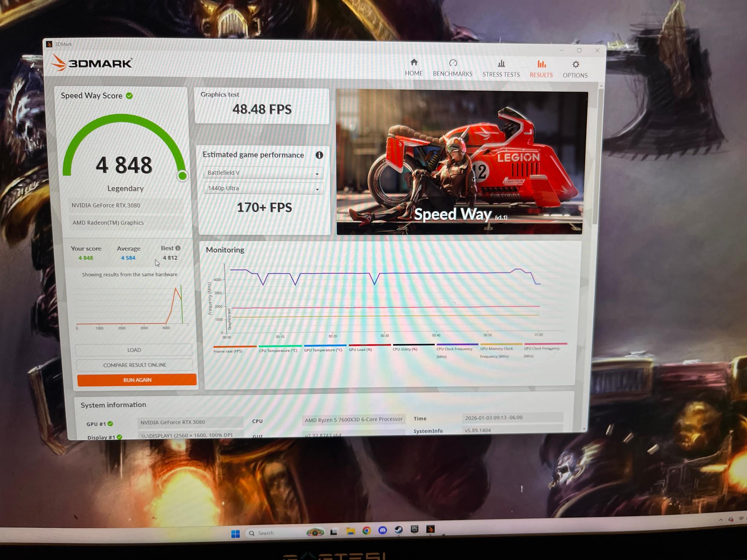747x560 pixels.
Task: Select the RESULTS tab
Action: pyautogui.click(x=541, y=69)
